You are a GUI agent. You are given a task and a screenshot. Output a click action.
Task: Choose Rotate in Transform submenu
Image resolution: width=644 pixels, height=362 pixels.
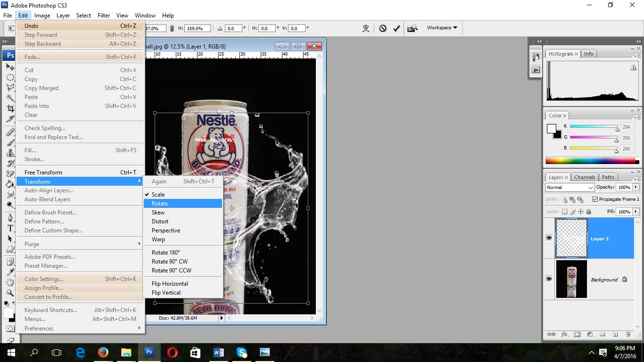pos(182,203)
